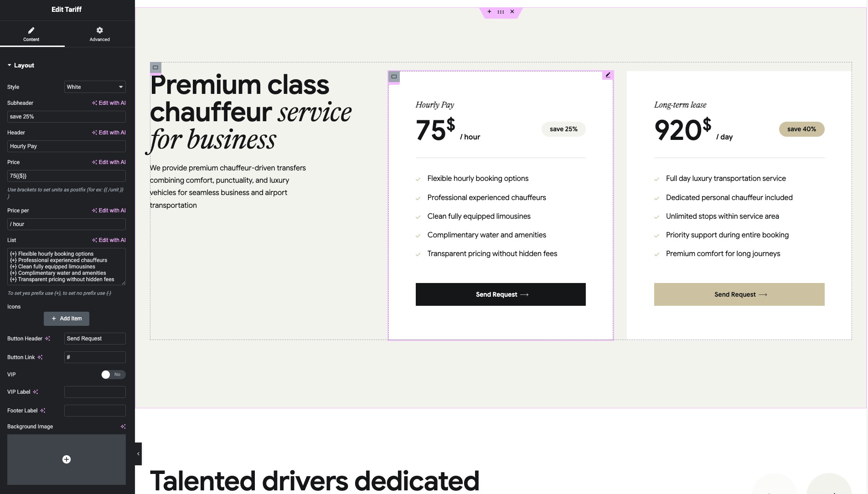
Task: Click the Price per input field
Action: coord(67,224)
